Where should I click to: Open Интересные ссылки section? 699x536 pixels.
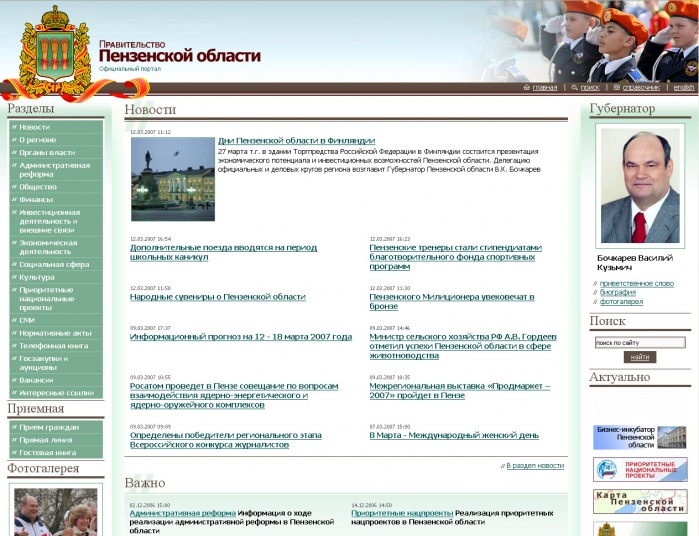[56, 393]
